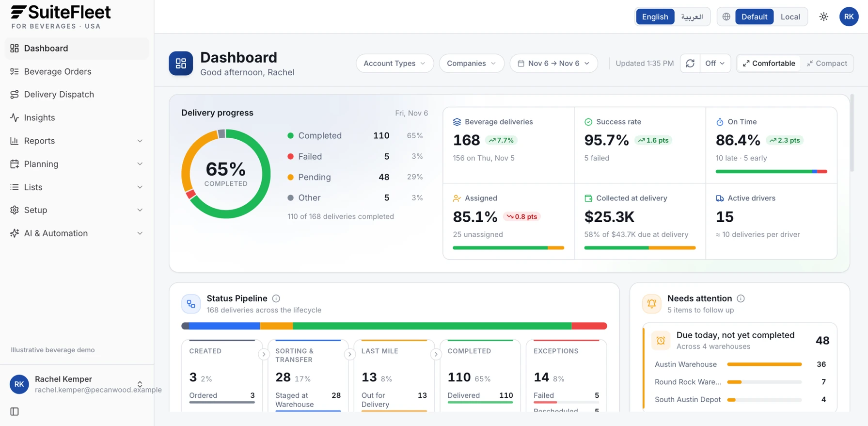
Task: Open the Companies filter dropdown
Action: pyautogui.click(x=472, y=64)
